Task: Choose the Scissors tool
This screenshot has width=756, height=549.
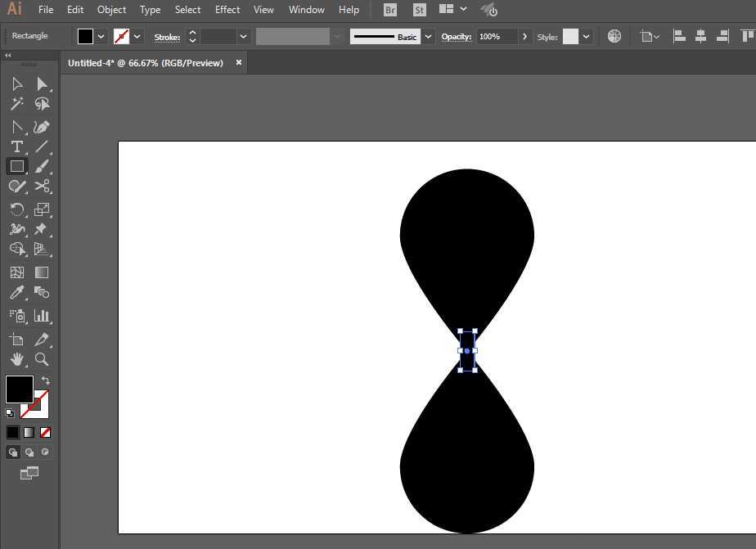Action: coord(42,187)
